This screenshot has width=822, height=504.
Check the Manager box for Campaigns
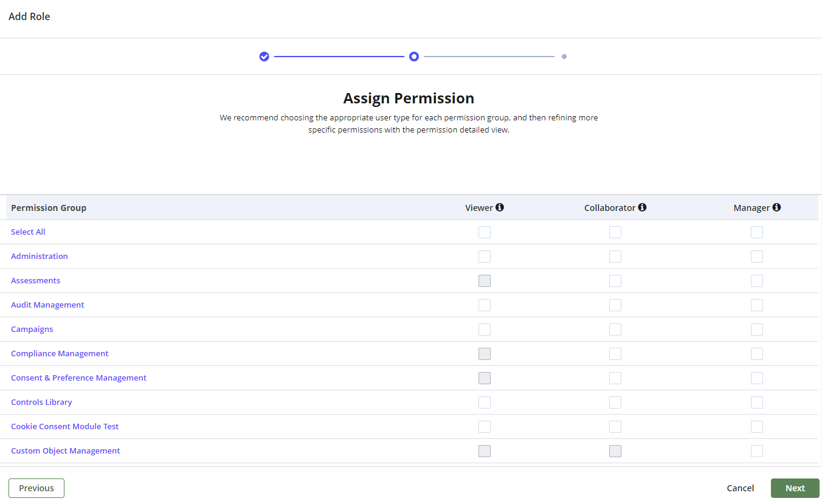coord(756,329)
